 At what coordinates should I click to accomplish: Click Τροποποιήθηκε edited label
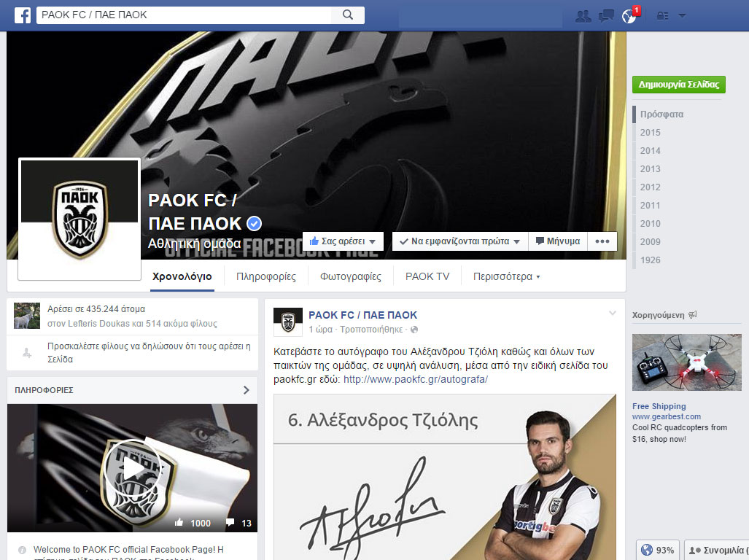(x=371, y=330)
